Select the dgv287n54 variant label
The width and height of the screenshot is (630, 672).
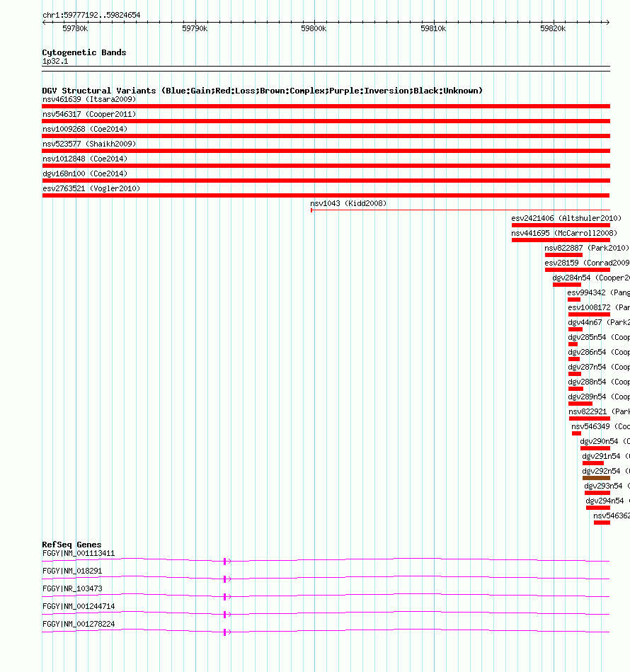pyautogui.click(x=599, y=367)
